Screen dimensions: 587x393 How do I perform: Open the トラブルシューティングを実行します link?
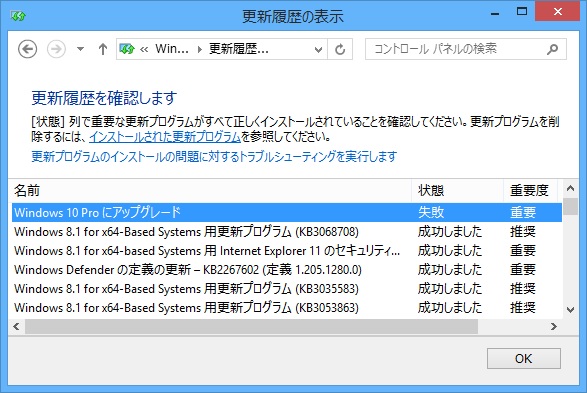click(214, 156)
